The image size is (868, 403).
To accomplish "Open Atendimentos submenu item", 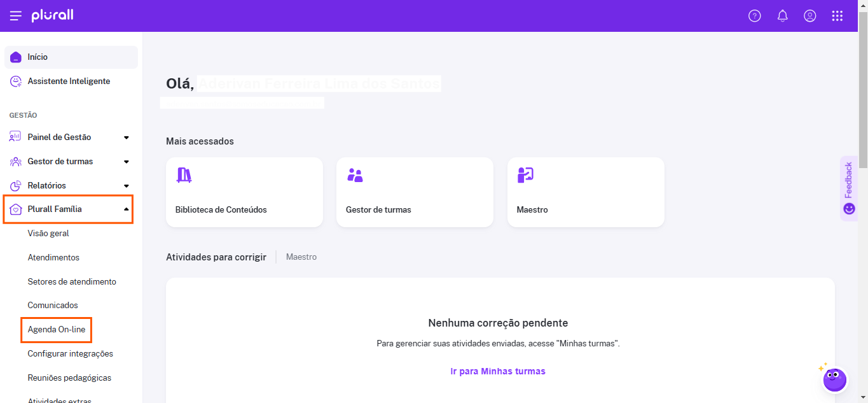I will [53, 258].
